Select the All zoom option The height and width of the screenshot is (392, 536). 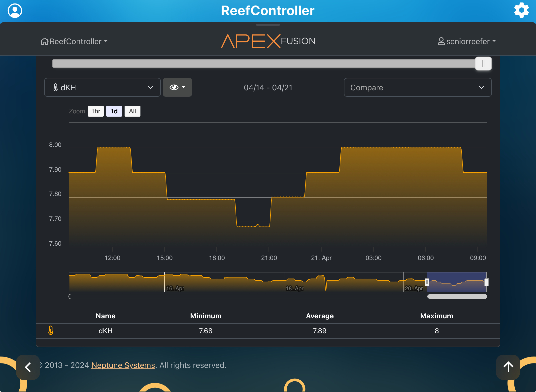pyautogui.click(x=132, y=111)
